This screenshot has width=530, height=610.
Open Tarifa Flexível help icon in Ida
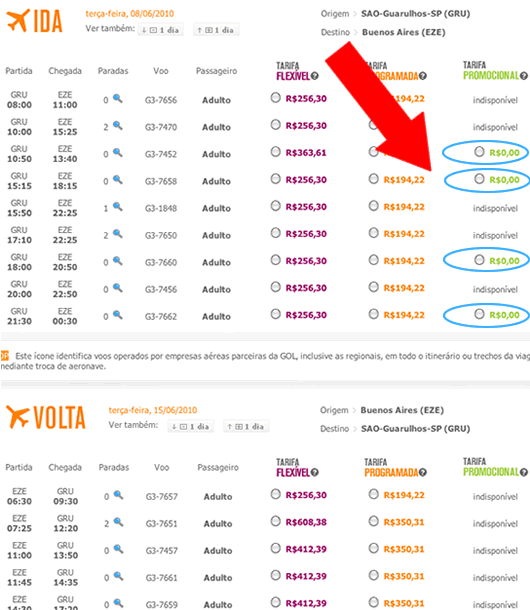pos(315,76)
